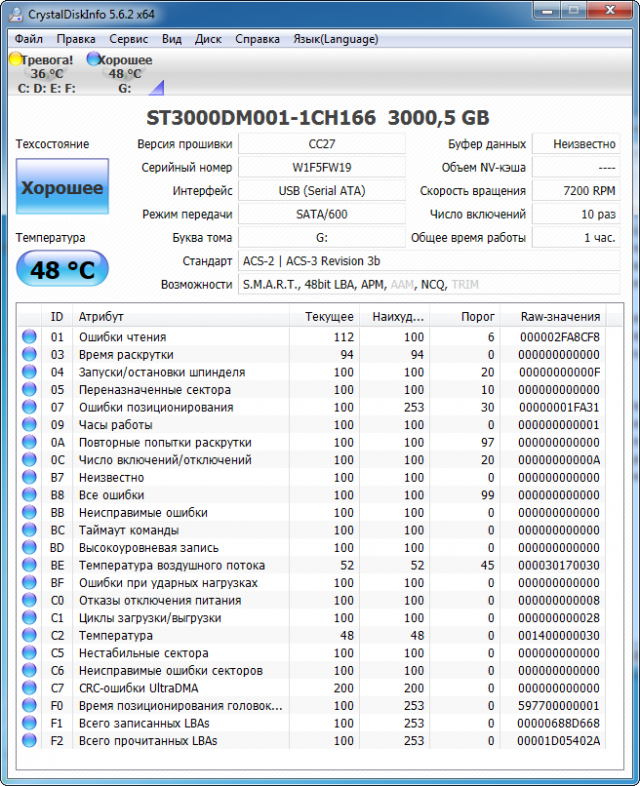Click status orb for Всего прочитанных LBAs
Viewport: 640px width, 786px height.
pos(29,740)
